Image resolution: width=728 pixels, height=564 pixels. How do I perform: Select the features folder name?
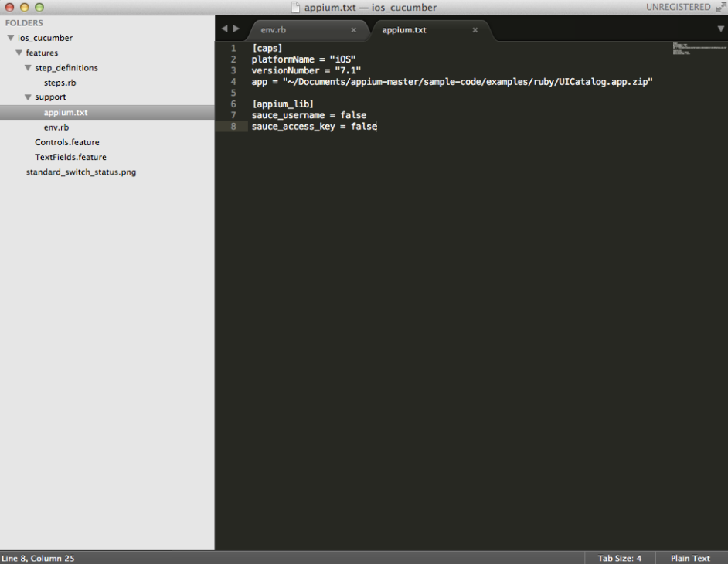tap(42, 53)
